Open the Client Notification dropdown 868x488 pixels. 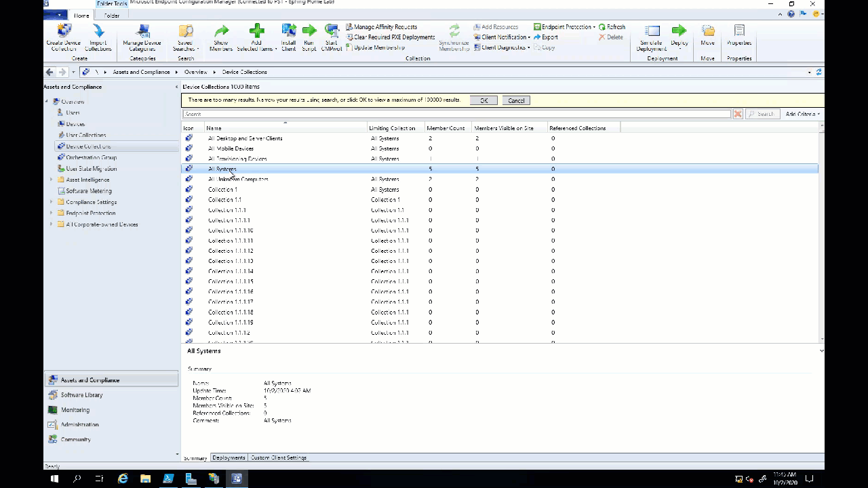click(x=502, y=37)
